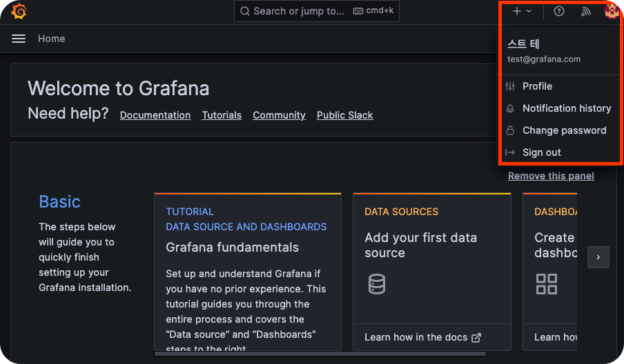
Task: Open the hamburger navigation menu
Action: (19, 39)
